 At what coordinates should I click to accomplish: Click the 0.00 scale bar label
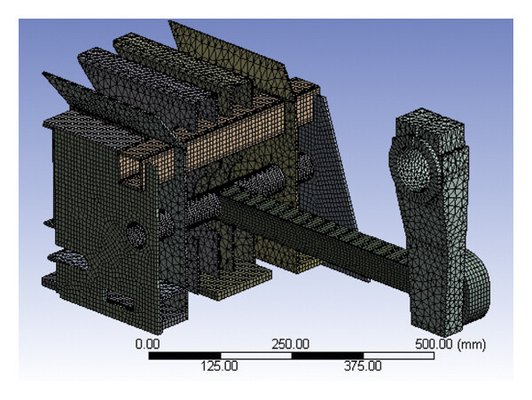pyautogui.click(x=147, y=344)
